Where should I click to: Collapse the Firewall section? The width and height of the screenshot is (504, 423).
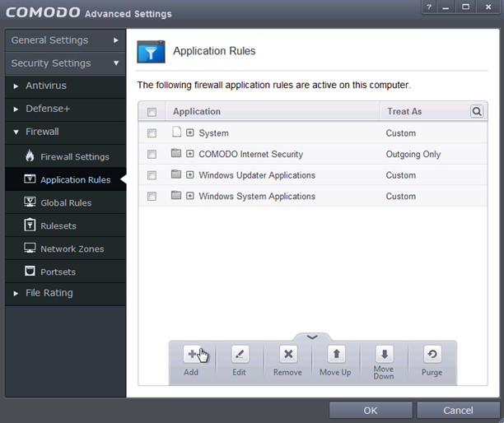point(65,132)
